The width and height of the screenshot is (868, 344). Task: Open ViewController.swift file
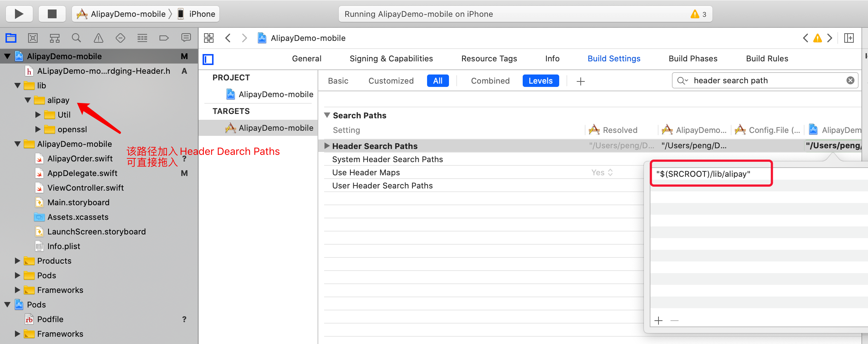(85, 188)
